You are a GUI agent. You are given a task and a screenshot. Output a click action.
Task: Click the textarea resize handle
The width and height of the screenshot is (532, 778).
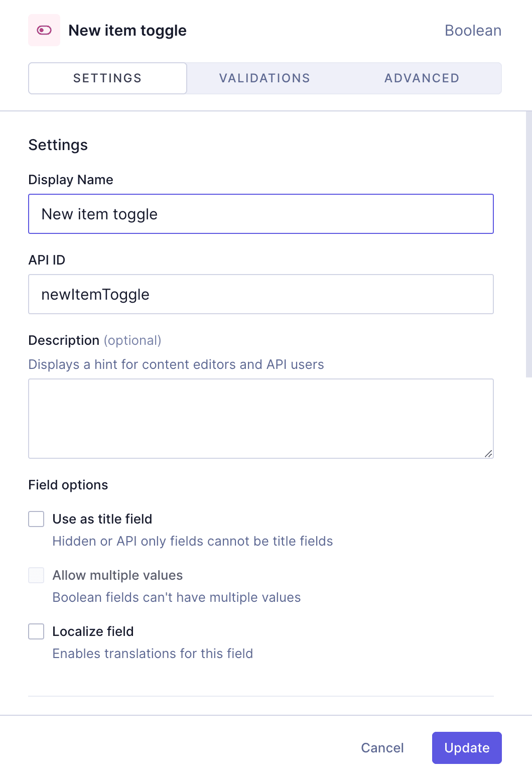[489, 454]
